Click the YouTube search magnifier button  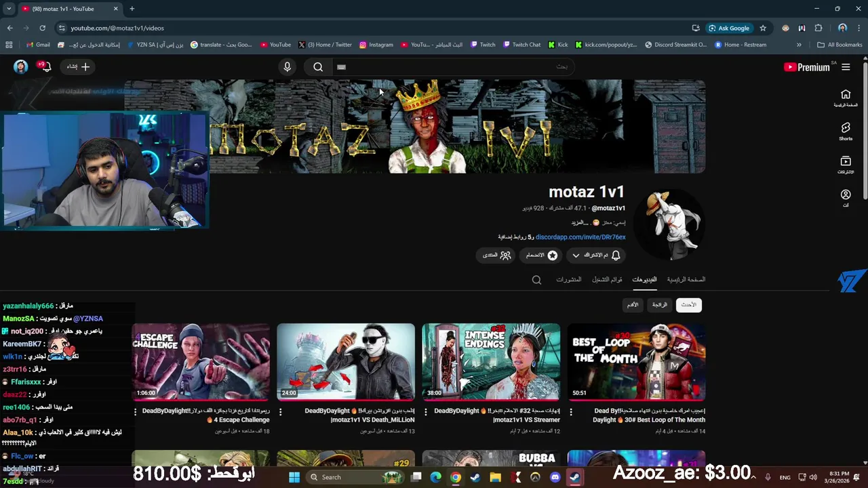coord(318,66)
